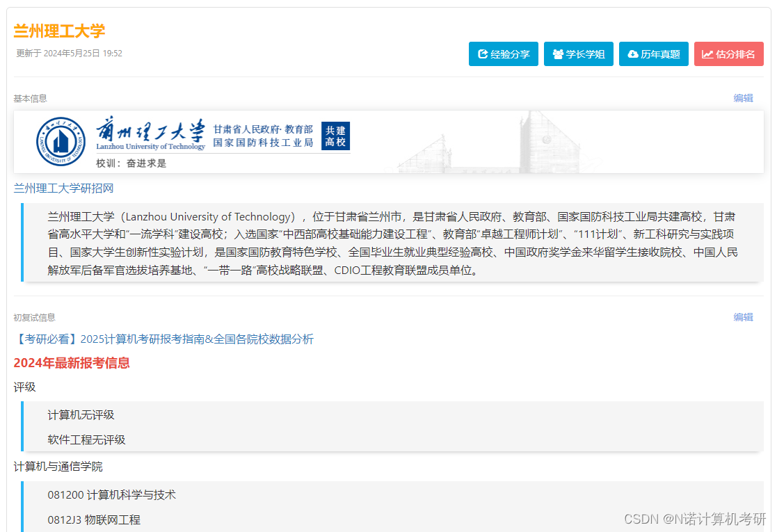Click the share icon on 经验分享 button
The height and width of the screenshot is (532, 777).
pos(483,54)
